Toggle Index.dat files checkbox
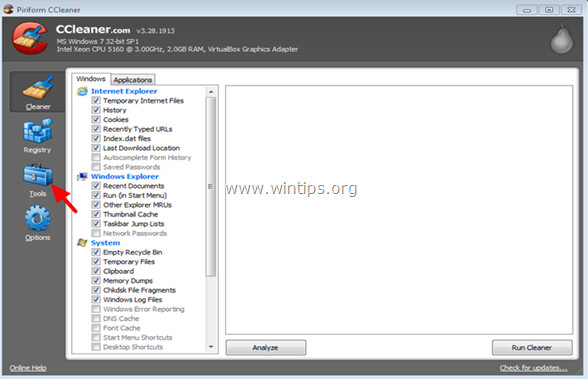Image resolution: width=588 pixels, height=379 pixels. click(x=96, y=138)
